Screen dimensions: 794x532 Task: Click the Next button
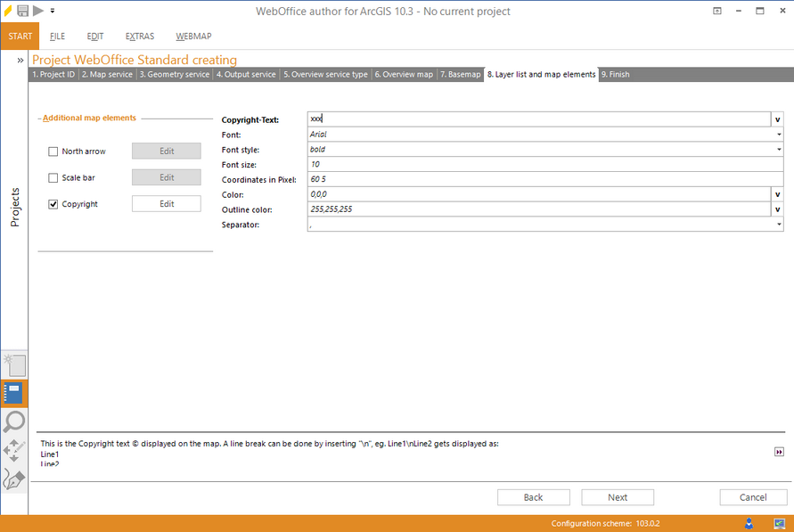pos(617,497)
